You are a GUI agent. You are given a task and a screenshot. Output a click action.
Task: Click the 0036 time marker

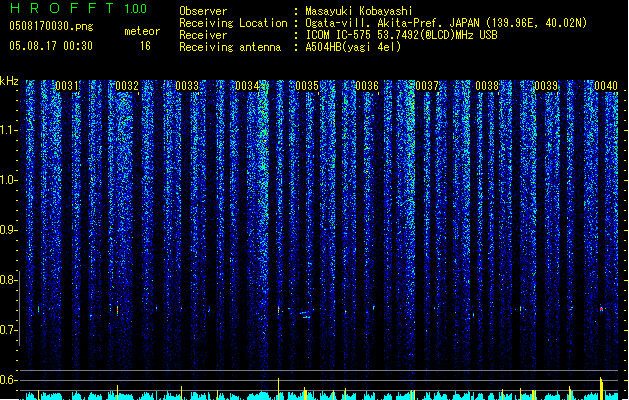(367, 86)
